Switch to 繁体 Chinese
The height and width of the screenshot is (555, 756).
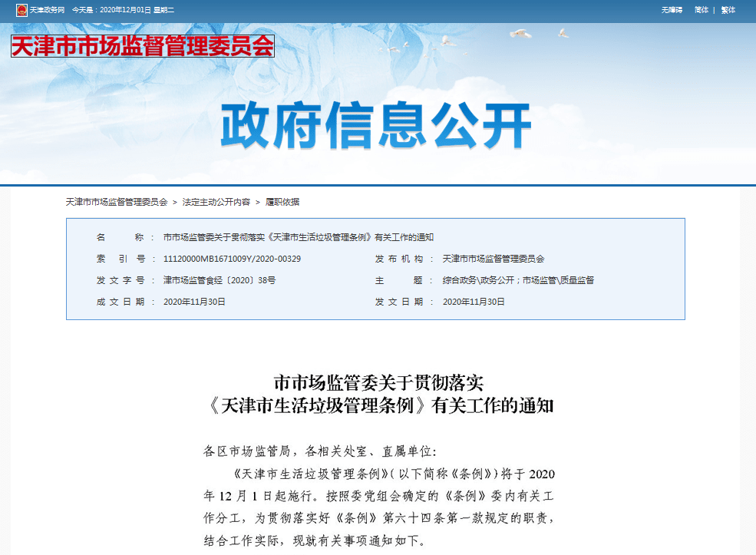[x=728, y=10]
